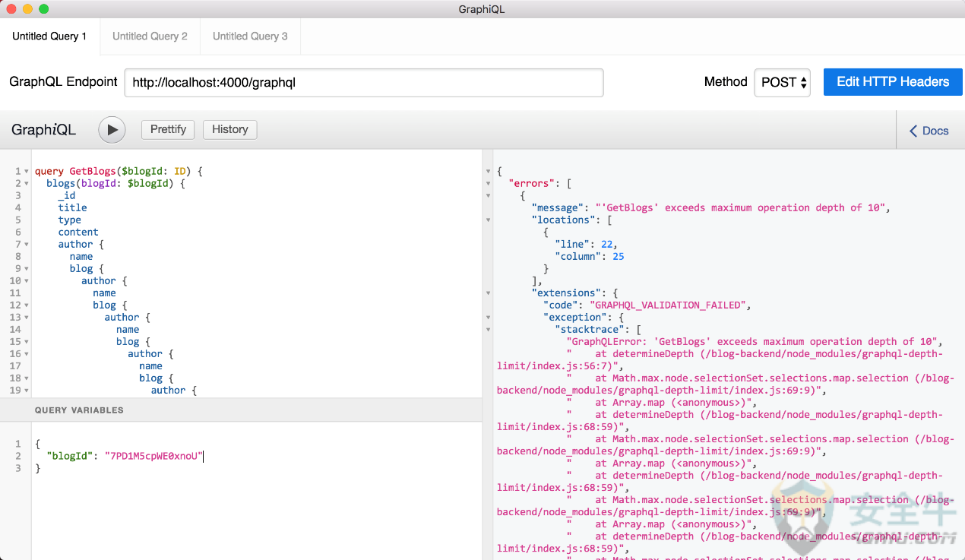Image resolution: width=965 pixels, height=560 pixels.
Task: Click the _id field in the query
Action: pyautogui.click(x=67, y=195)
